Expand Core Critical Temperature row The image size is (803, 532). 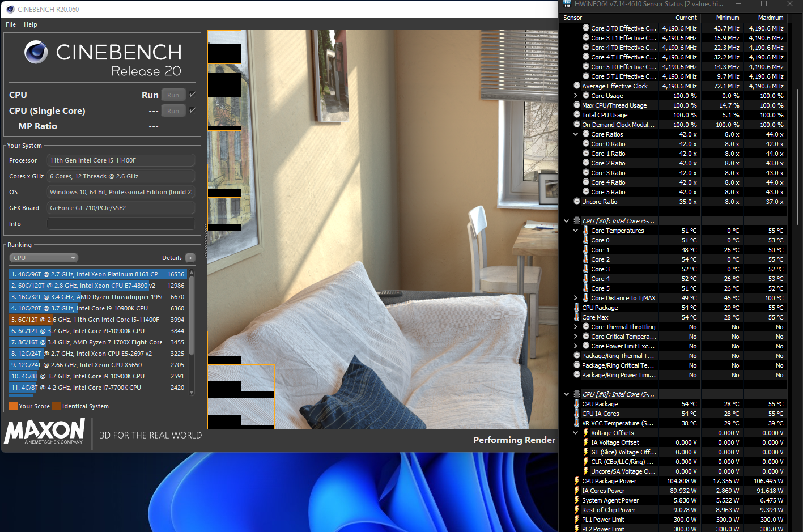576,337
